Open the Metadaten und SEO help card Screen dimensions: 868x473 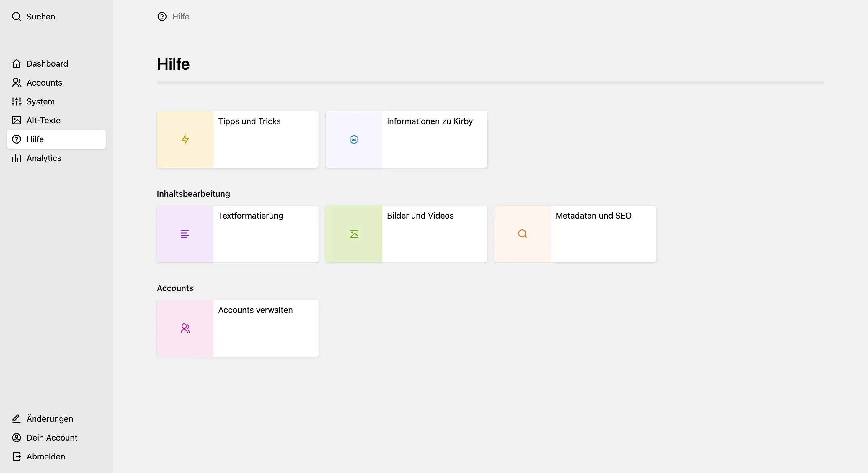[593, 216]
